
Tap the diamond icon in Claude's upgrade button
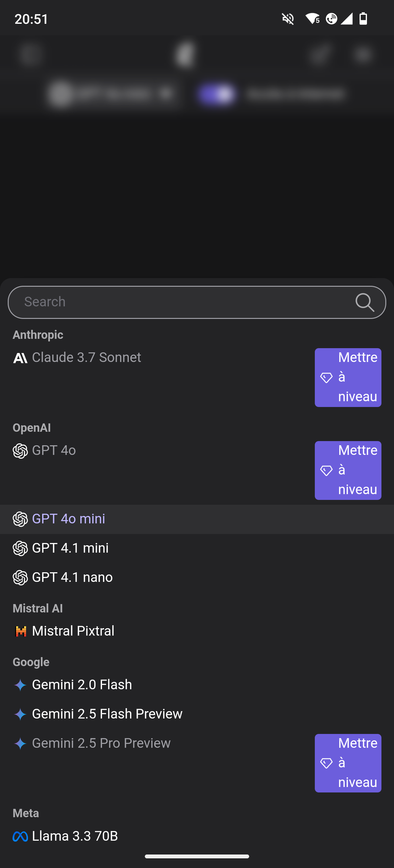(326, 377)
